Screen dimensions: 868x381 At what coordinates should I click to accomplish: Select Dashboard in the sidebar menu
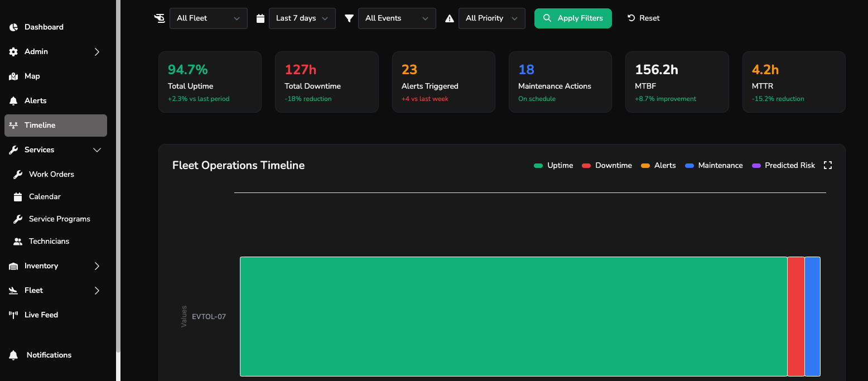[x=44, y=27]
